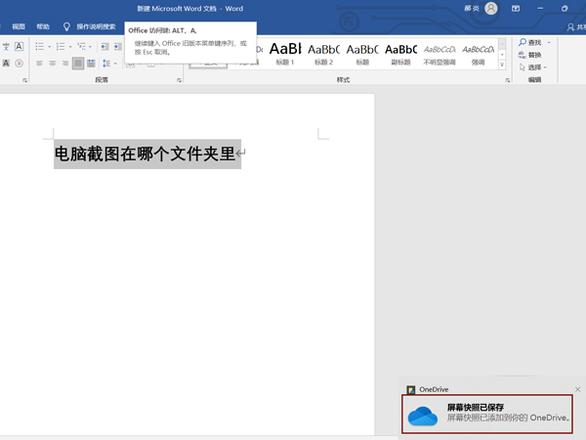The height and width of the screenshot is (440, 586).
Task: Click the 选择 select button
Action: point(532,67)
